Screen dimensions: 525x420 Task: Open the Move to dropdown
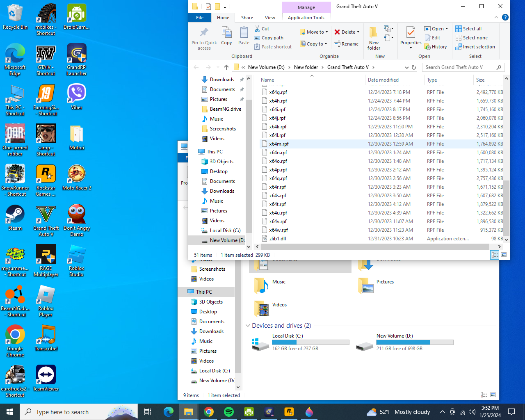click(x=314, y=32)
